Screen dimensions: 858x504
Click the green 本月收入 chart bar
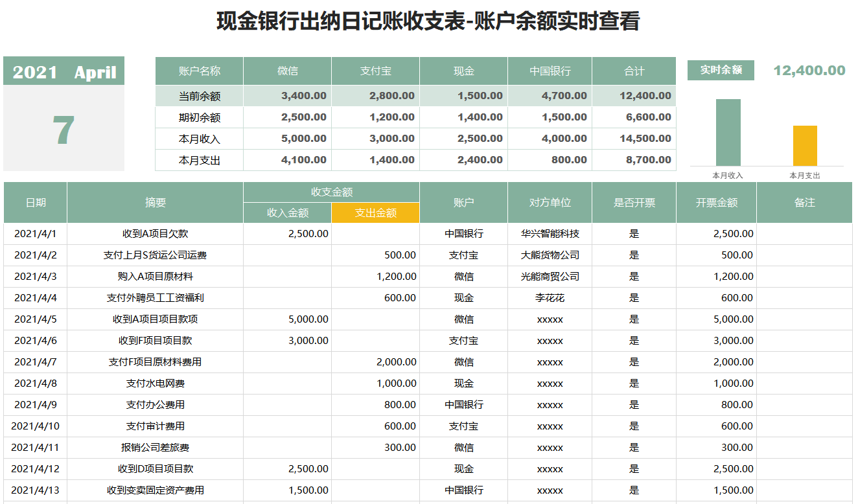(727, 133)
